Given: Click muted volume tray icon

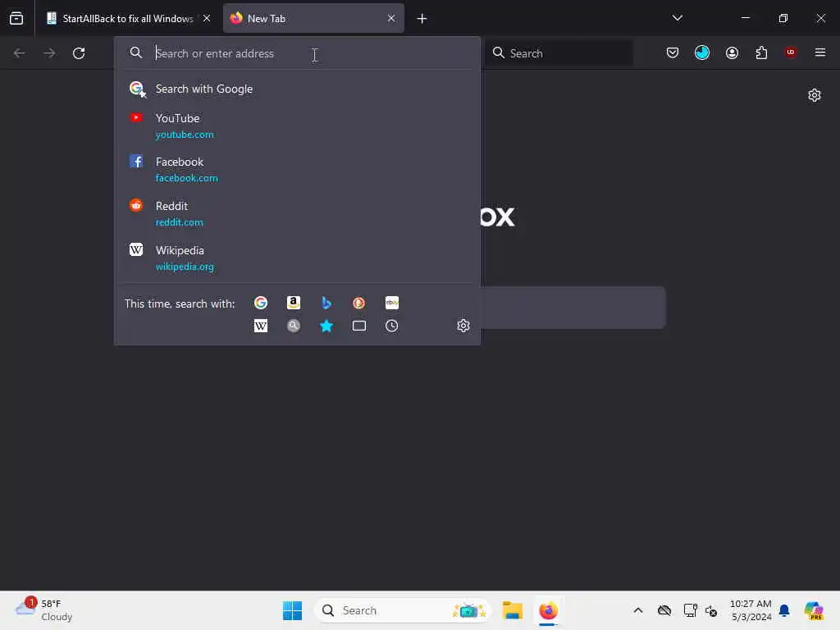Looking at the screenshot, I should (x=711, y=610).
